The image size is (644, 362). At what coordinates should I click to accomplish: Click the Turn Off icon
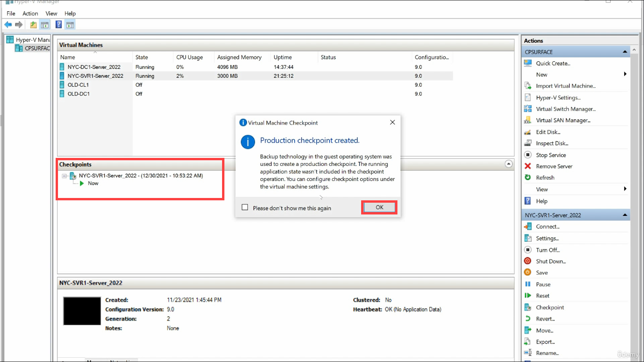tap(528, 250)
